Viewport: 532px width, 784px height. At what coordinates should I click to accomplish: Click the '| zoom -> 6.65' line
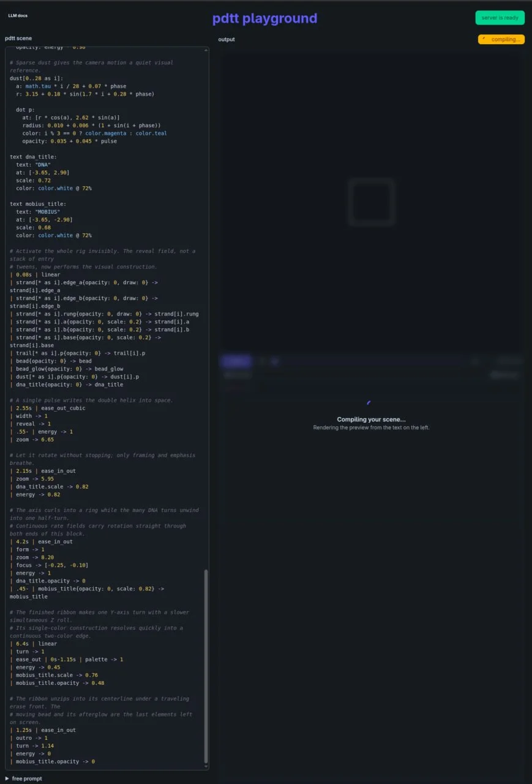[32, 440]
